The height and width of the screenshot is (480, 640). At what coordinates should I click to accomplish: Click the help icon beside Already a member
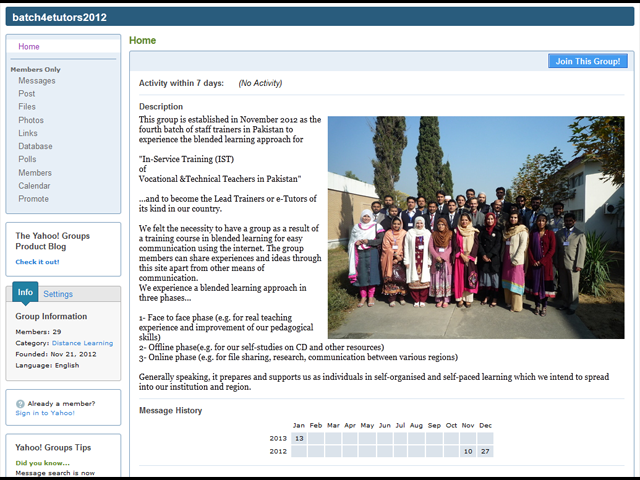[x=20, y=404]
